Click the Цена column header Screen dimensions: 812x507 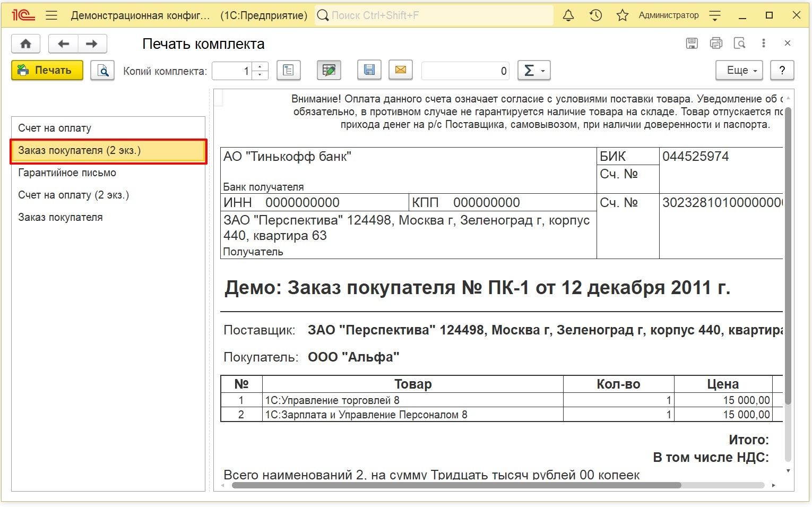[723, 384]
